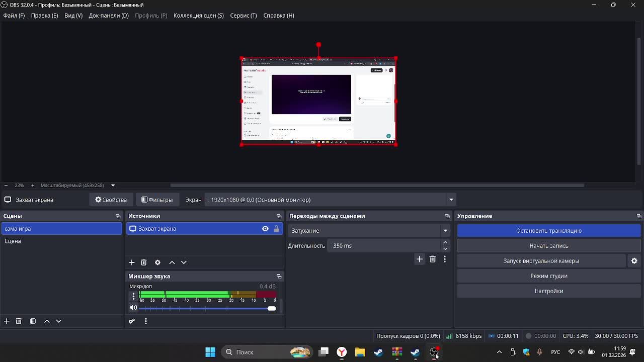Toggle lock on Захват экрана source

tap(276, 229)
